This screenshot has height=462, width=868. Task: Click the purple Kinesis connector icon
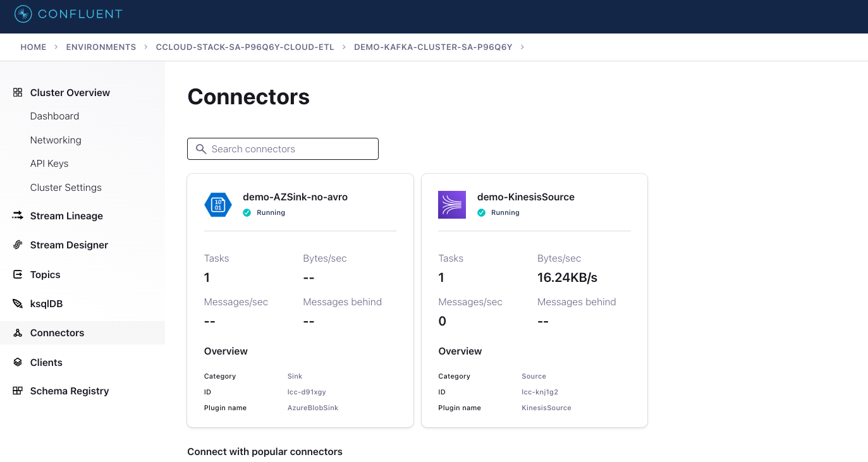click(452, 205)
